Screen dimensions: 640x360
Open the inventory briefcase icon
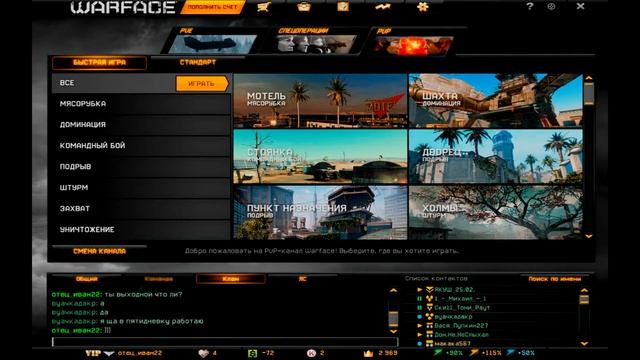tap(304, 7)
